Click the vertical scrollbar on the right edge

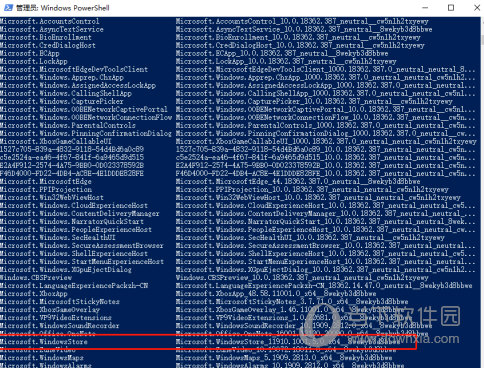click(x=482, y=192)
